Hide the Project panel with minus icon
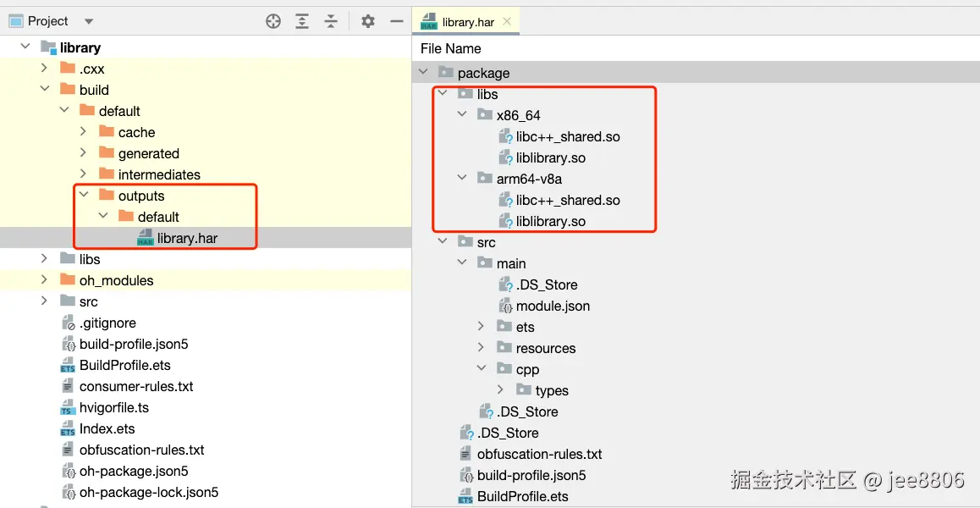This screenshot has width=980, height=508. tap(396, 21)
